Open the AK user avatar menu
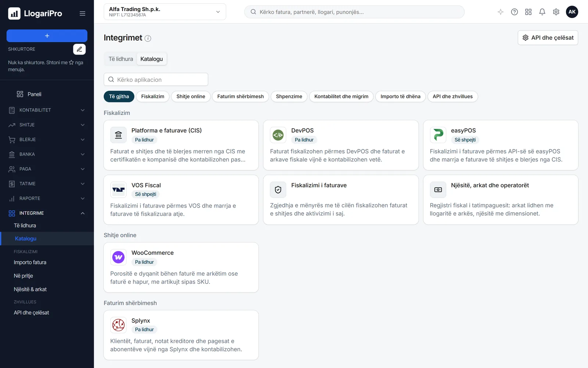 [x=572, y=12]
